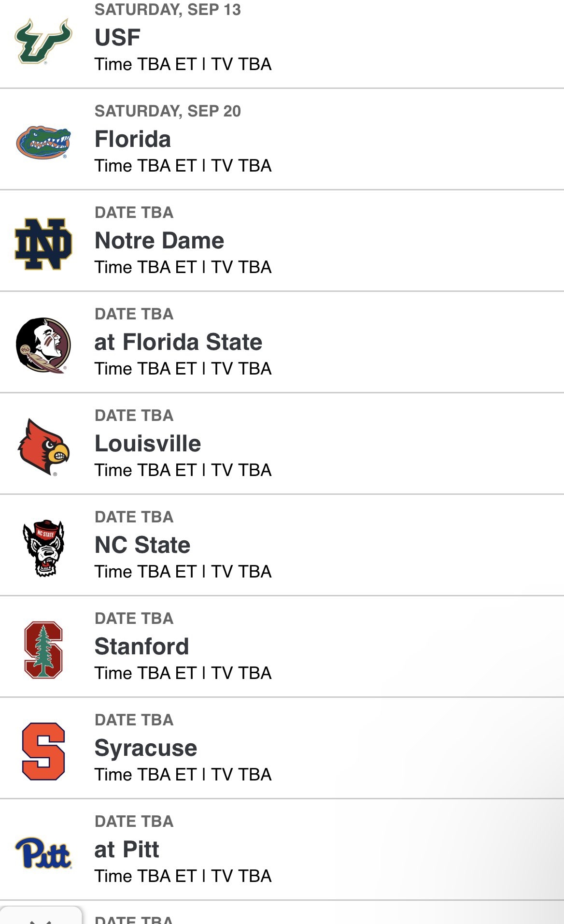The height and width of the screenshot is (924, 564).
Task: Open the Notre Dame game entry
Action: pyautogui.click(x=159, y=241)
